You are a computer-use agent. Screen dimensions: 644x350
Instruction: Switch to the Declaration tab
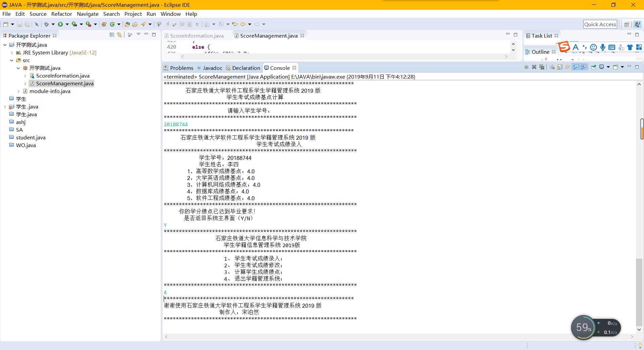(x=243, y=68)
